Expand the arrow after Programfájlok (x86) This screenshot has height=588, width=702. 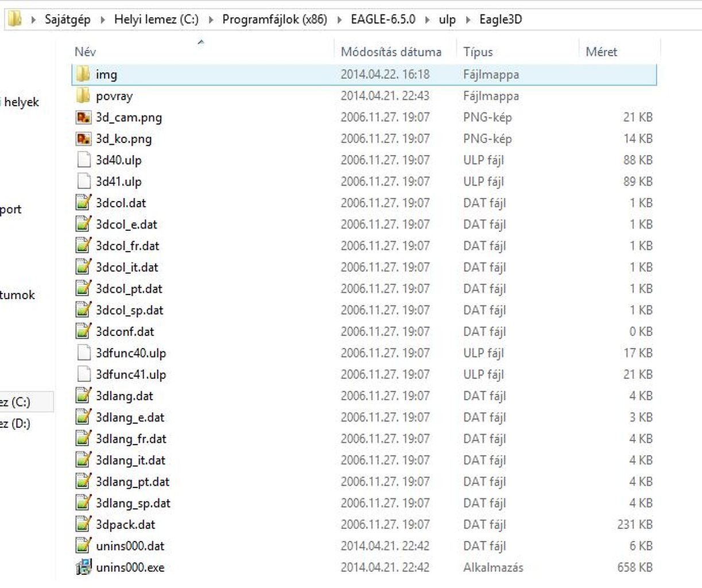(339, 20)
